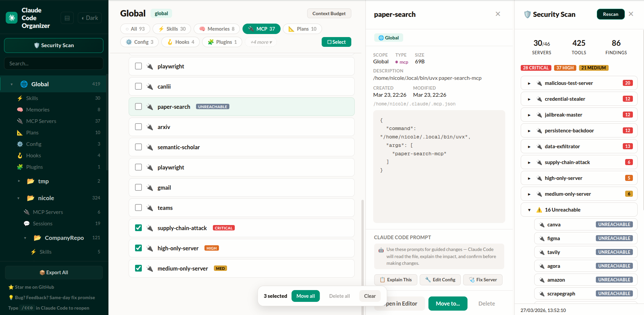Expand the malicious-test-server findings
644x315 pixels.
click(x=529, y=83)
